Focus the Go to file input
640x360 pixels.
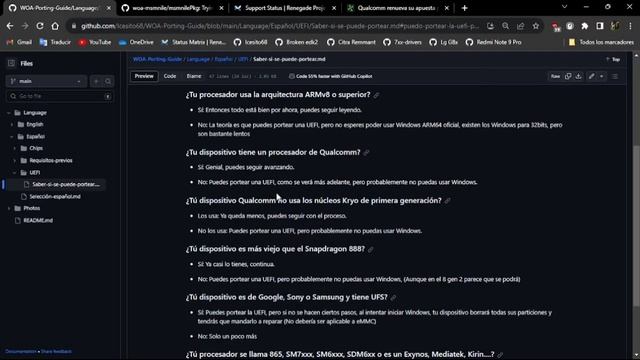60,96
